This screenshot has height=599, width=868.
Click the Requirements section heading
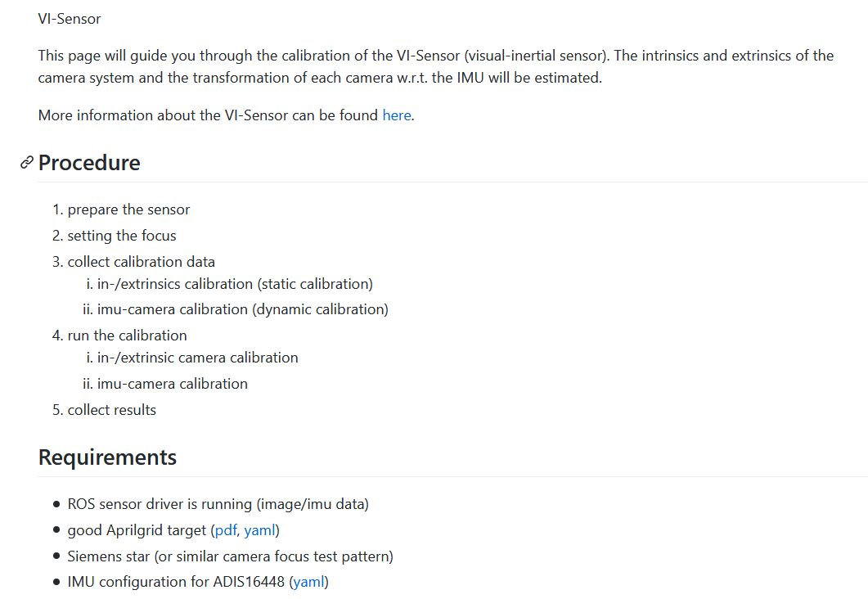(107, 457)
